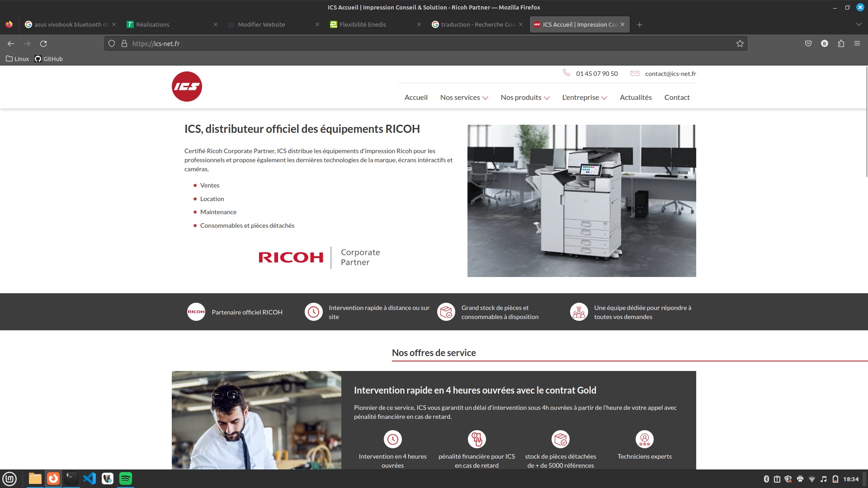
Task: Open Firefox application hamburger menu
Action: click(857, 44)
